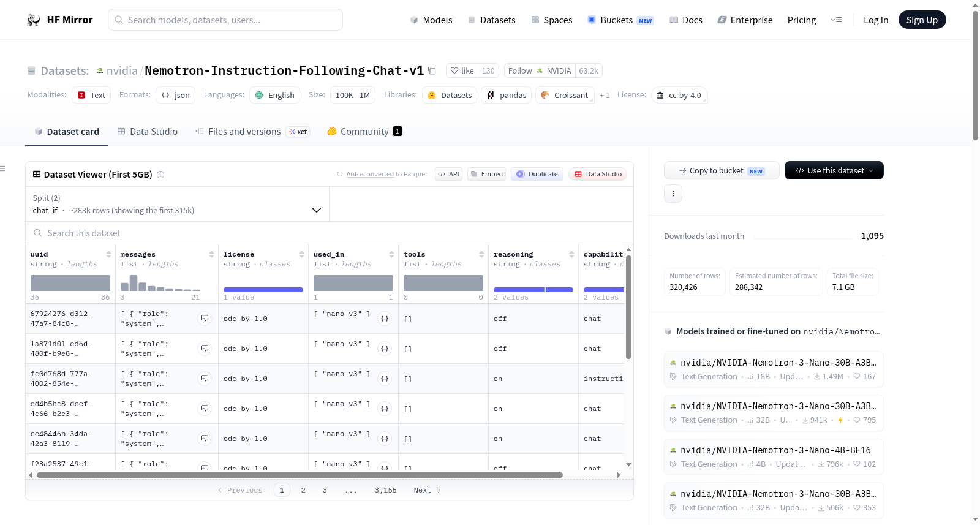Expand the Split chat_if dropdown
Screen dimensions: 980x525
[177, 204]
